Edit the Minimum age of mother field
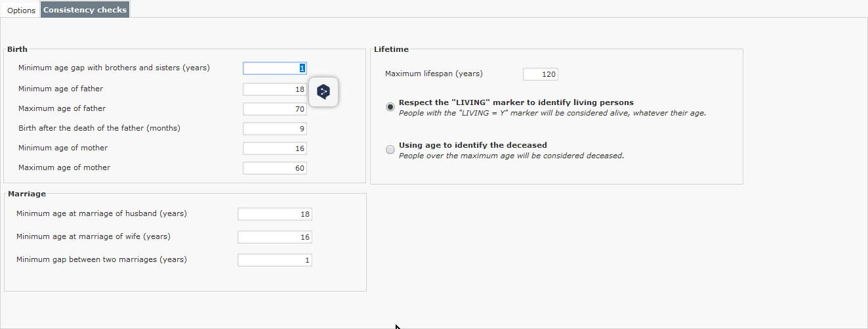The image size is (868, 329). (275, 148)
